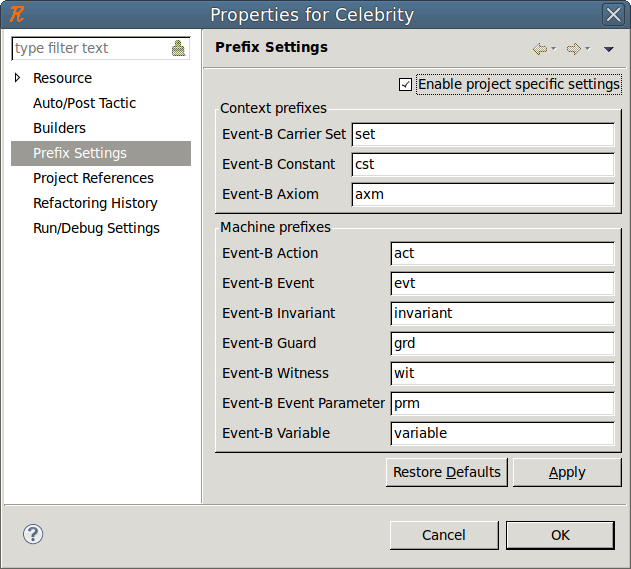Open Run/Debug Settings page
The height and width of the screenshot is (569, 631).
96,228
